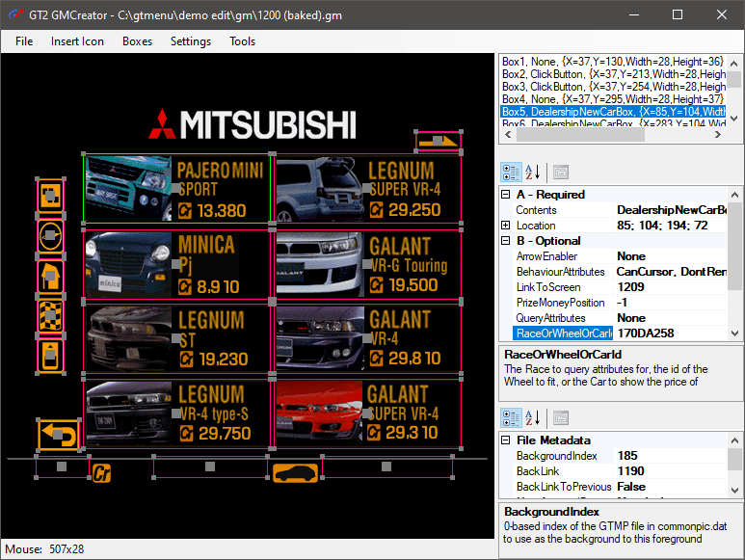The width and height of the screenshot is (745, 560).
Task: Click the Contents property value
Action: [x=671, y=210]
